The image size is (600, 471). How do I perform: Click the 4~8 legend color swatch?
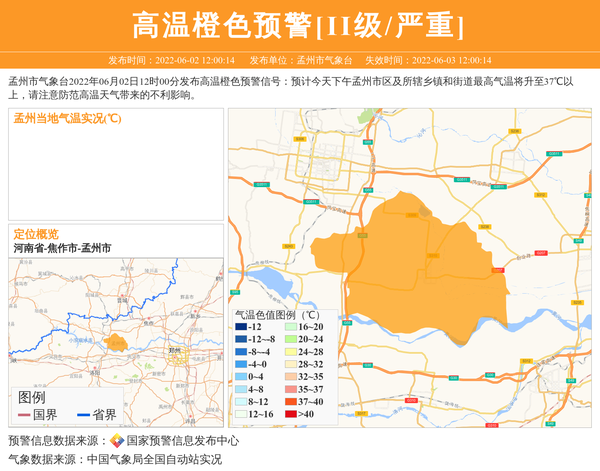(x=241, y=389)
